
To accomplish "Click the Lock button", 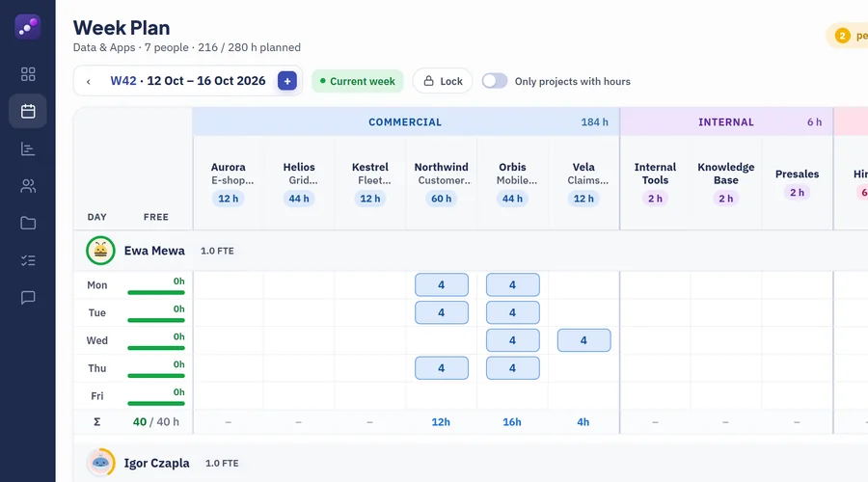I will pos(443,81).
